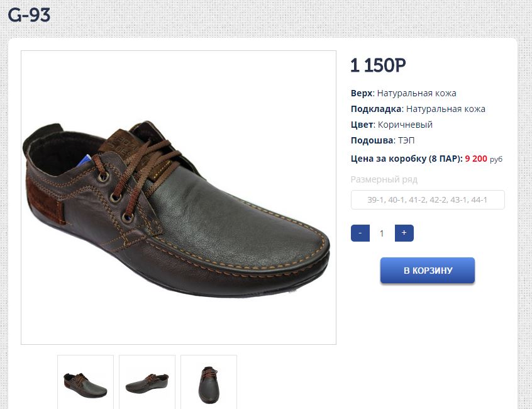The width and height of the screenshot is (532, 409).
Task: Select the Верх material line
Action: 403,93
